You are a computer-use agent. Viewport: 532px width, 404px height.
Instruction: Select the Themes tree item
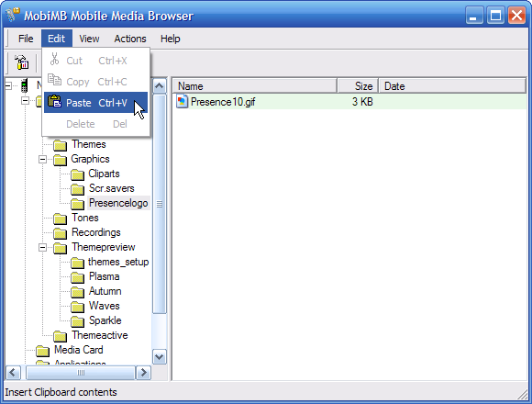pyautogui.click(x=89, y=144)
